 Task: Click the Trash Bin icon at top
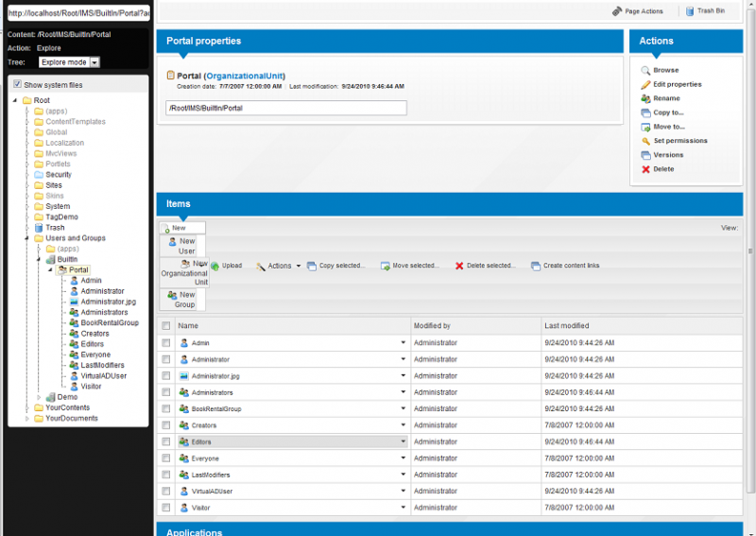(690, 10)
